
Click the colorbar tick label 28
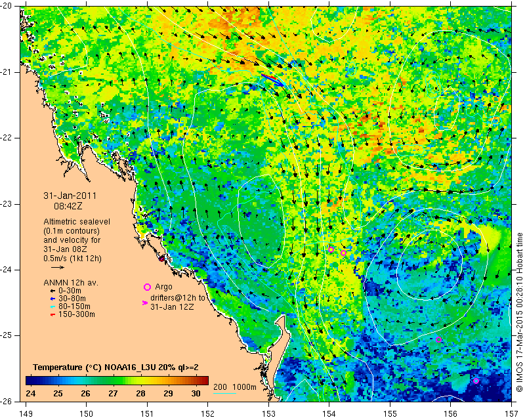(x=140, y=393)
